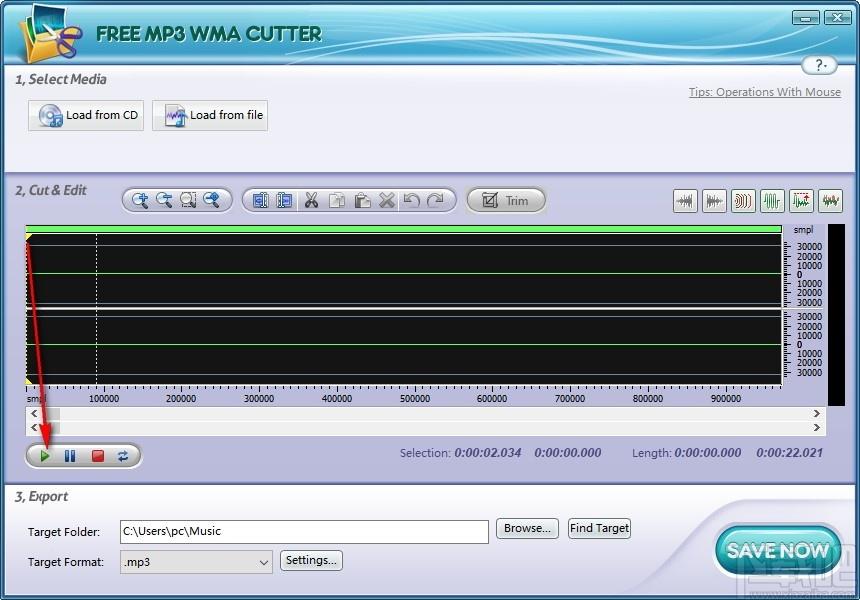Close the Free MP3 WMA Cutter window
This screenshot has width=860, height=600.
click(838, 18)
